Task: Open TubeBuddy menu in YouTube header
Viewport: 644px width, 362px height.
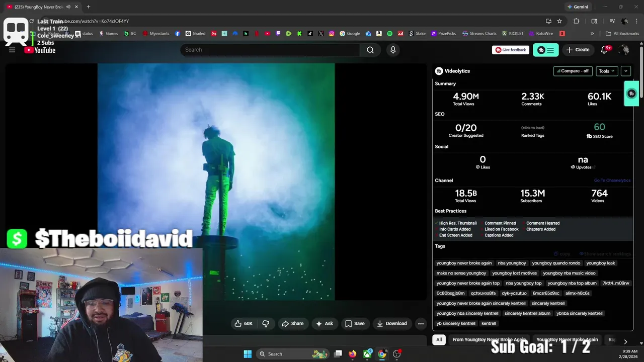Action: click(x=546, y=50)
